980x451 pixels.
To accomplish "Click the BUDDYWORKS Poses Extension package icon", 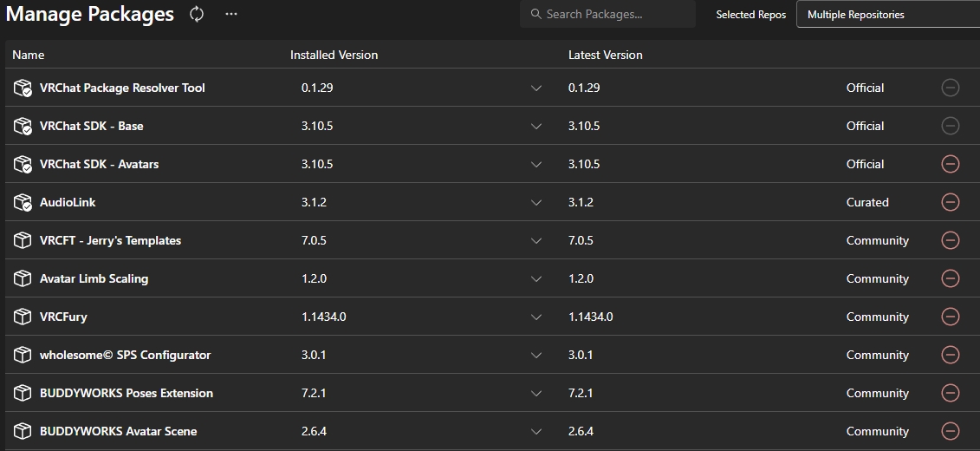I will (x=23, y=394).
